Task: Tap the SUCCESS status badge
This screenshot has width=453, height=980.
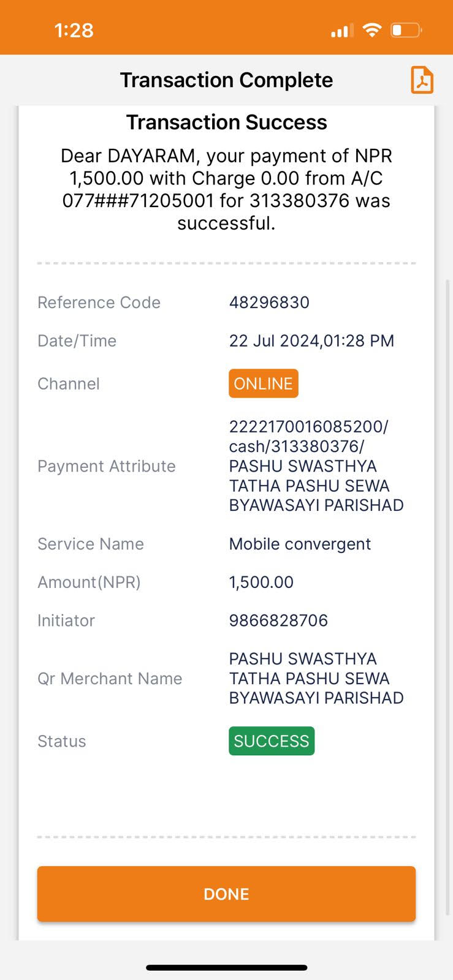Action: [272, 741]
